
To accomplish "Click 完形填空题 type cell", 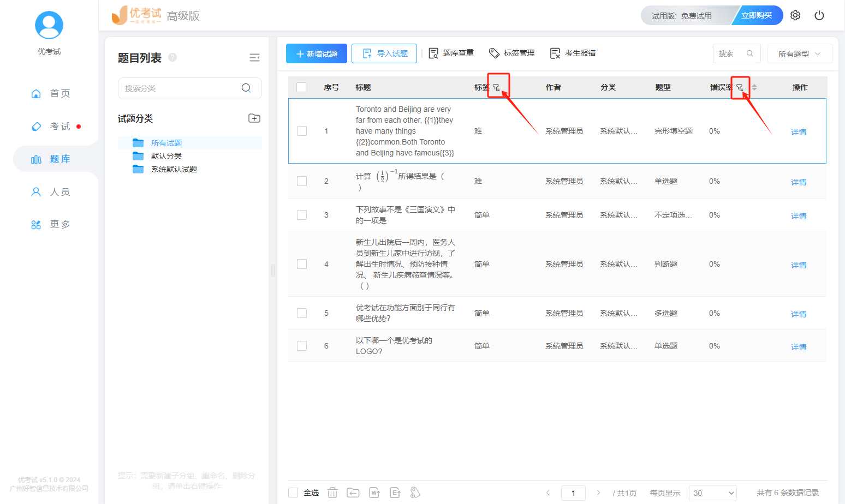I will coord(674,131).
